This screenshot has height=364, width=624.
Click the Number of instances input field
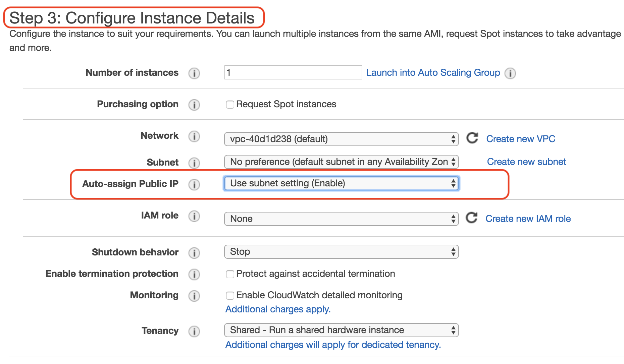coord(293,72)
